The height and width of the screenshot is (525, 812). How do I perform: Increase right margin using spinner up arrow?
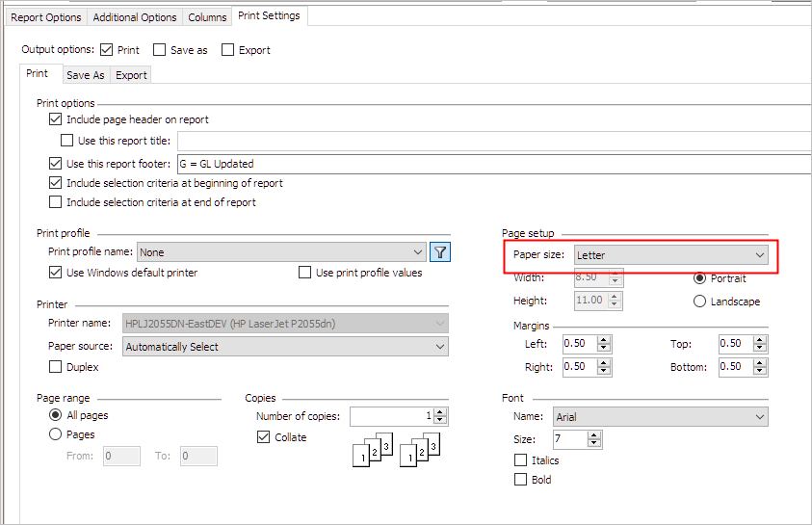pos(604,363)
